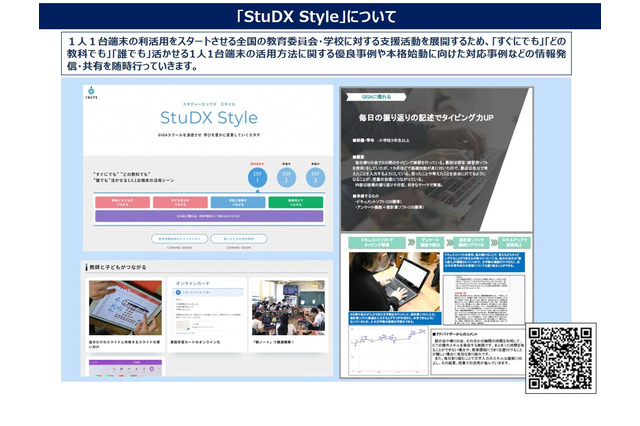
Task: Click the アドバイザーからのコメント box
Action: 478,352
